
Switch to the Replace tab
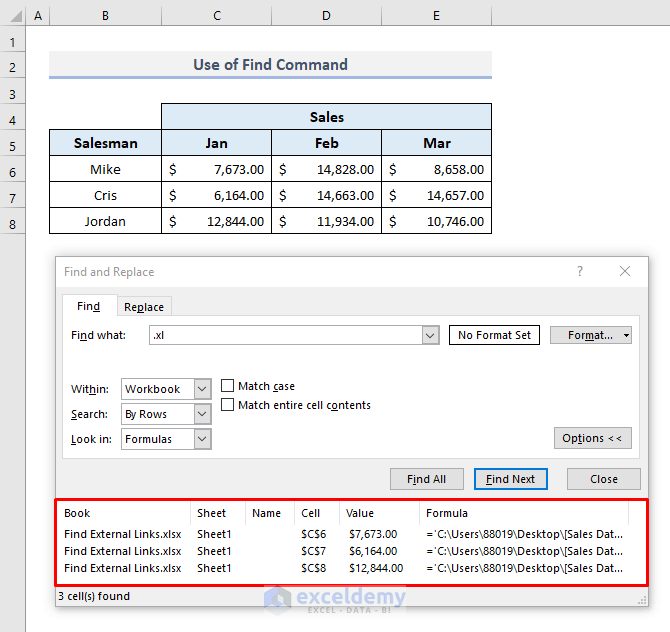[x=144, y=307]
